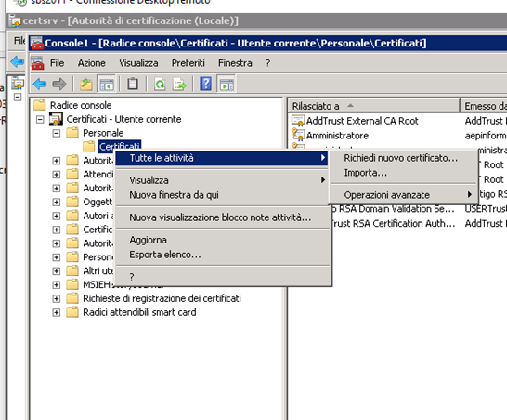
Task: Open the Preferiti menu
Action: [x=188, y=63]
